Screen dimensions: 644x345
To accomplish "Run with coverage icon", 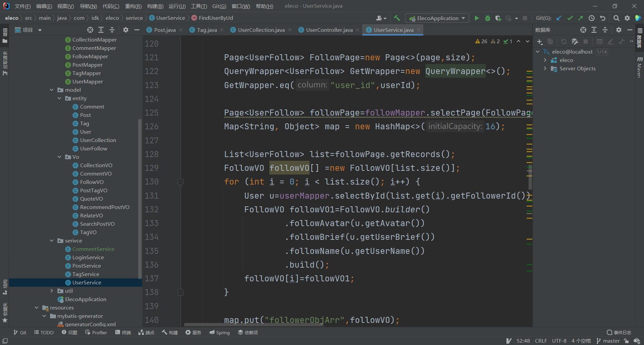I will click(x=498, y=18).
